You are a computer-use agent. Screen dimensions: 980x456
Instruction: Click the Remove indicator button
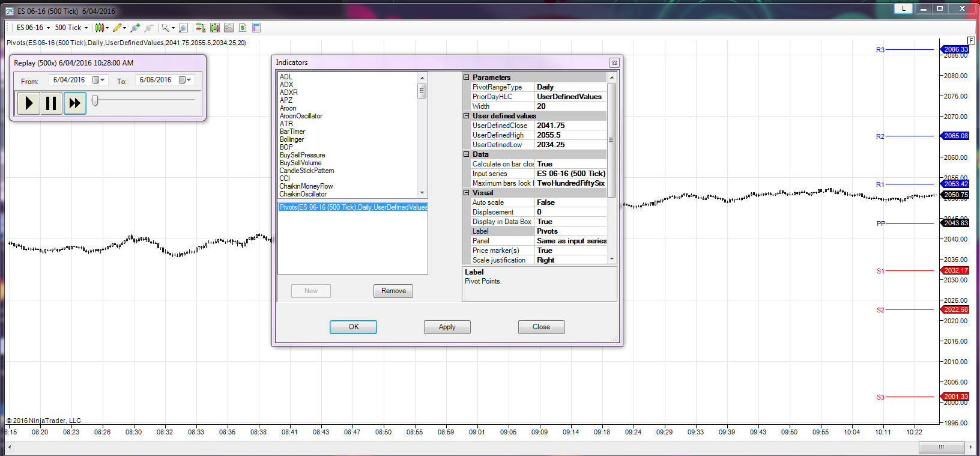click(393, 291)
